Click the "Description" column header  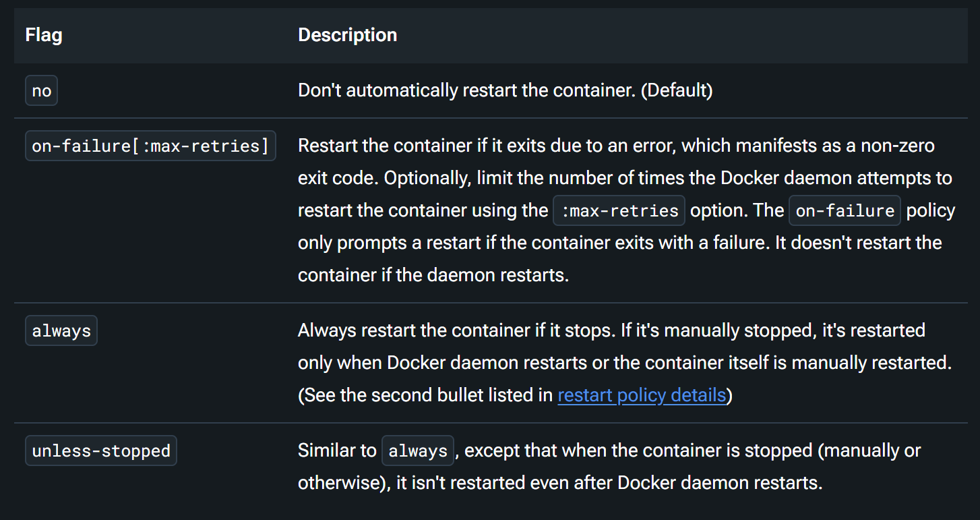tap(347, 35)
